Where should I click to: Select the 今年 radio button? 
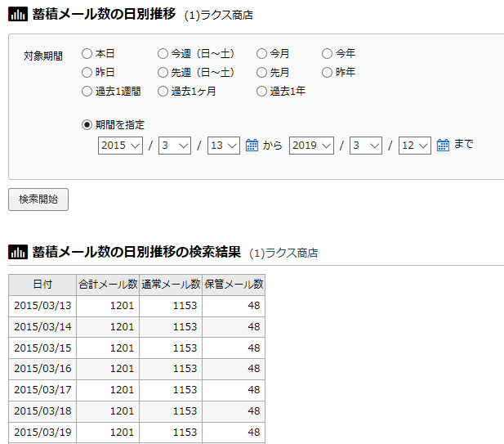click(x=327, y=53)
